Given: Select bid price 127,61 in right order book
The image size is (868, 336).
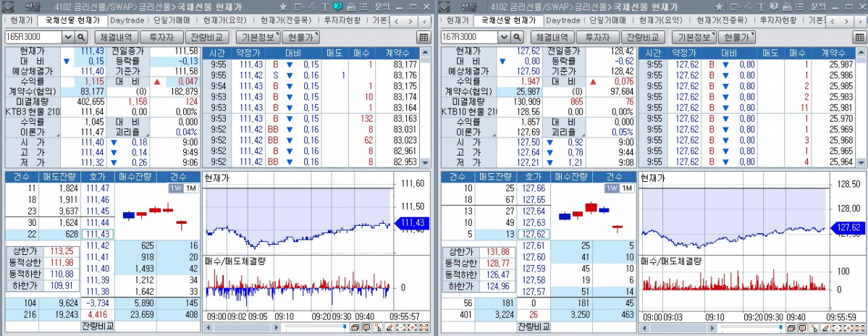Looking at the screenshot, I should 534,245.
